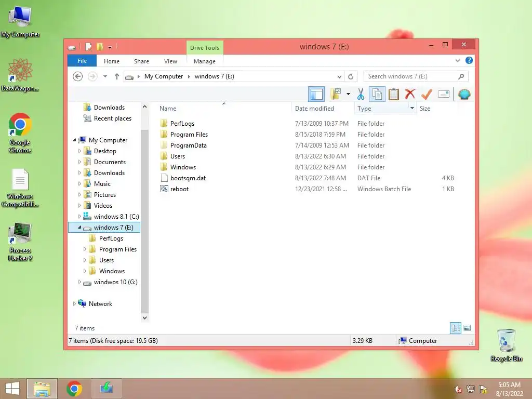Viewport: 532px width, 399px height.
Task: Click the Paste clipboard icon
Action: click(394, 95)
